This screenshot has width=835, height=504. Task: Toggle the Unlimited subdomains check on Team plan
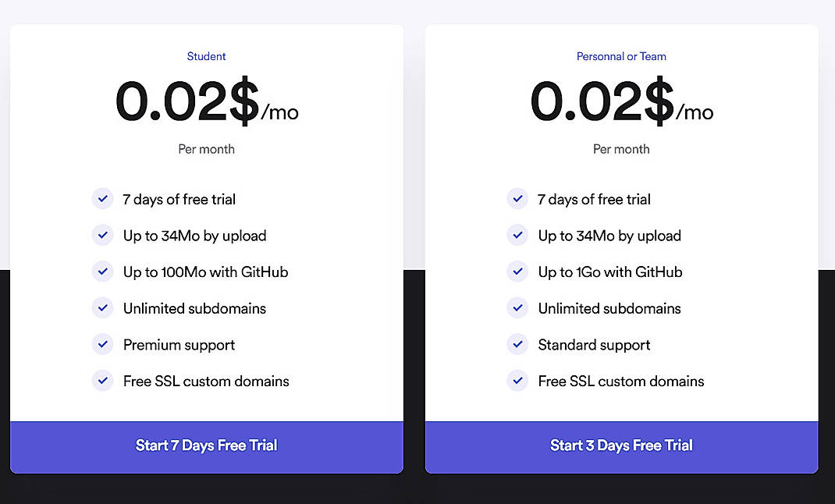(517, 307)
